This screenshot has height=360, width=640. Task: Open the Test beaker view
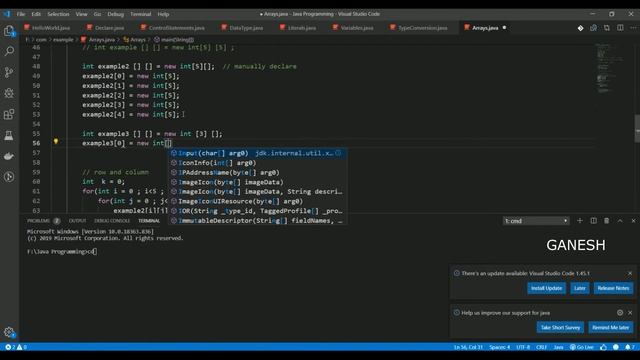click(9, 135)
